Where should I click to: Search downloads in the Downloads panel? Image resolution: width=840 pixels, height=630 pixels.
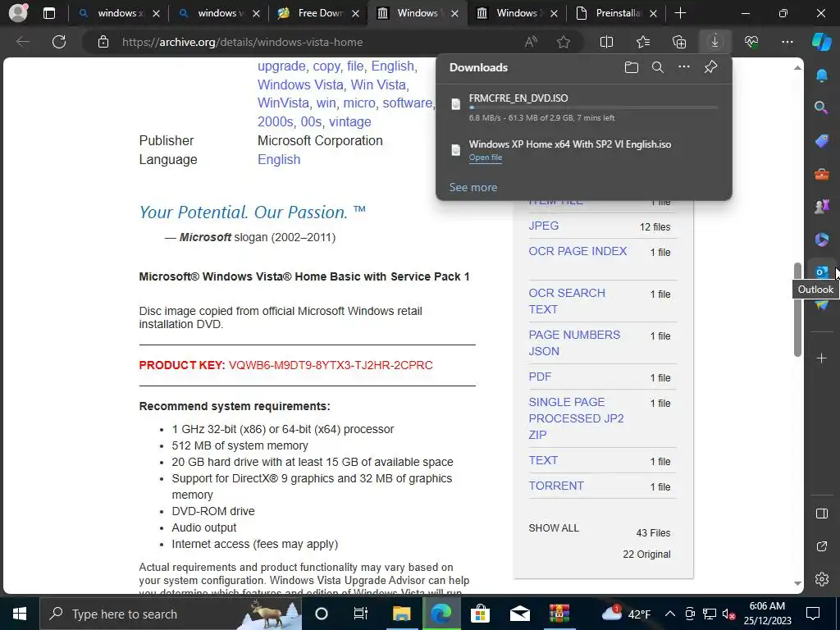tap(657, 67)
